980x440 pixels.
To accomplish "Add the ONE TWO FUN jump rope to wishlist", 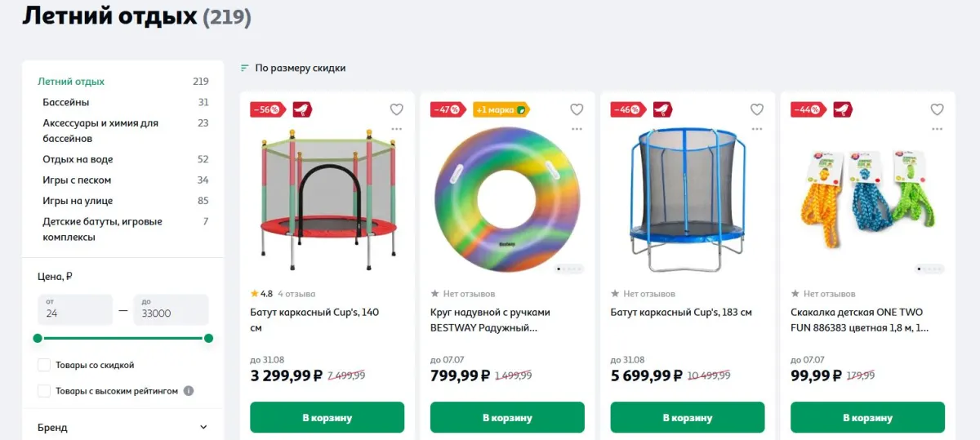I will point(938,109).
